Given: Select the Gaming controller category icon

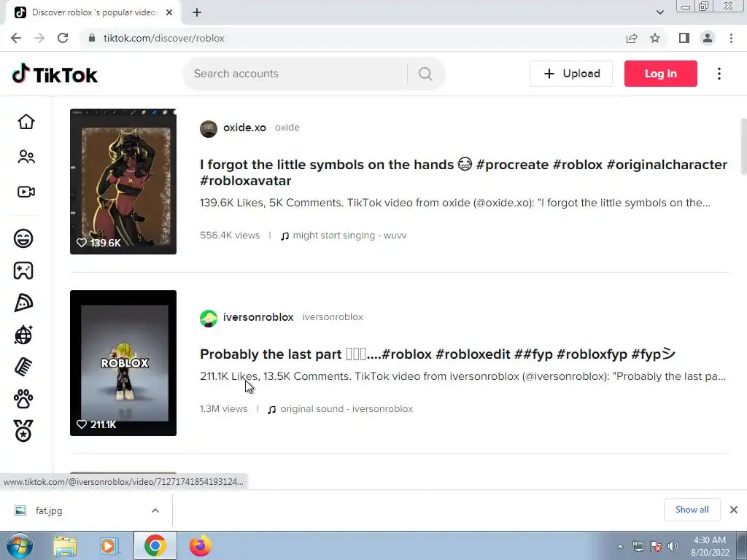Looking at the screenshot, I should tap(23, 271).
